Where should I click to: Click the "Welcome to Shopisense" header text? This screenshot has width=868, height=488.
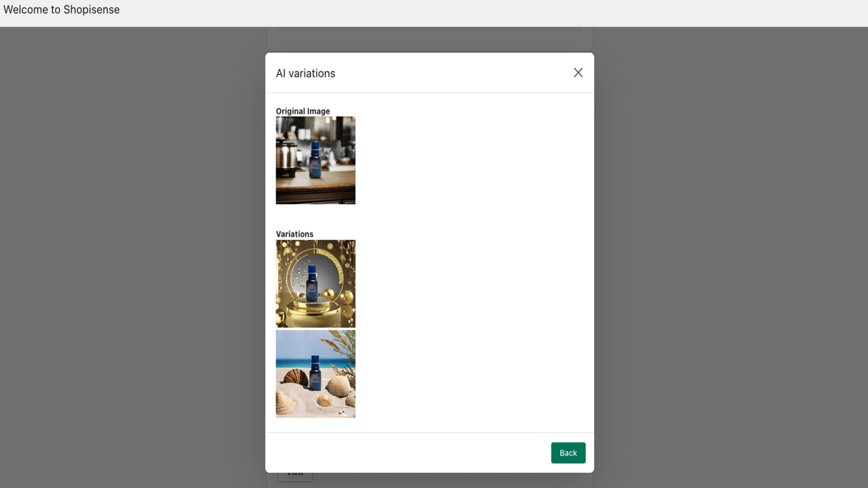click(62, 9)
